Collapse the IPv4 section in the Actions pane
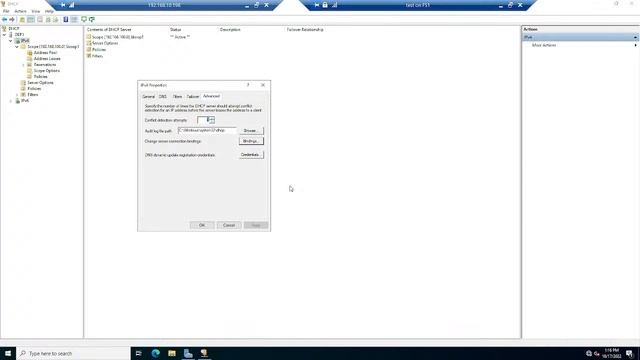Screen dimensions: 640x360 click(x=635, y=37)
